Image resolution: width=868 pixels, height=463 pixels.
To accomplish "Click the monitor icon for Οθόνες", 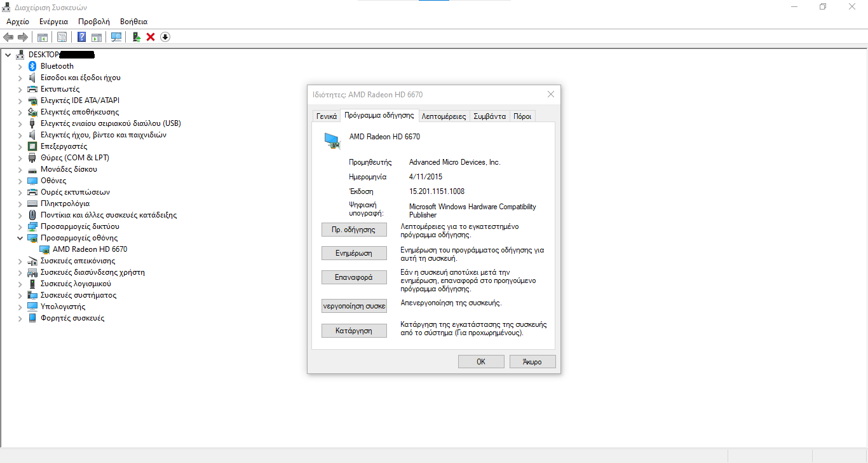I will 32,181.
